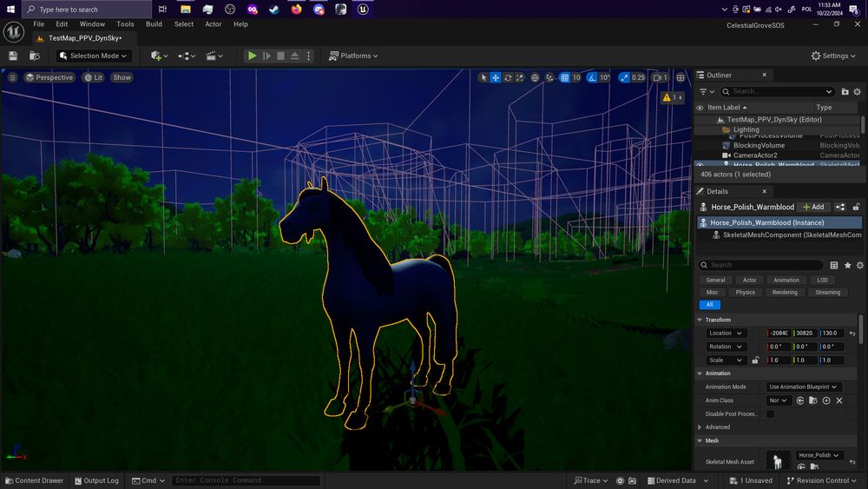
Task: Open the Animation Mode dropdown
Action: pos(803,387)
